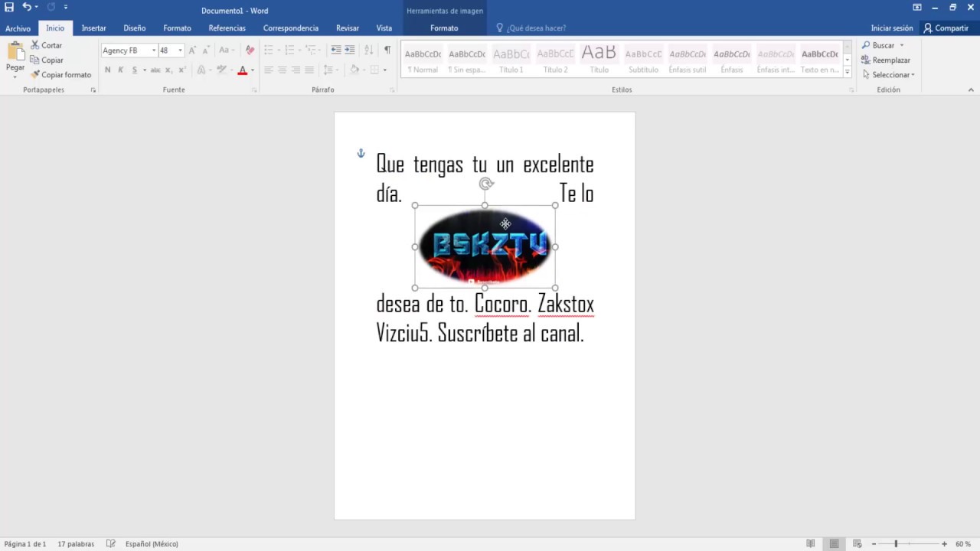Expand the styles gallery more arrow
Image resolution: width=980 pixels, height=551 pixels.
(x=848, y=72)
